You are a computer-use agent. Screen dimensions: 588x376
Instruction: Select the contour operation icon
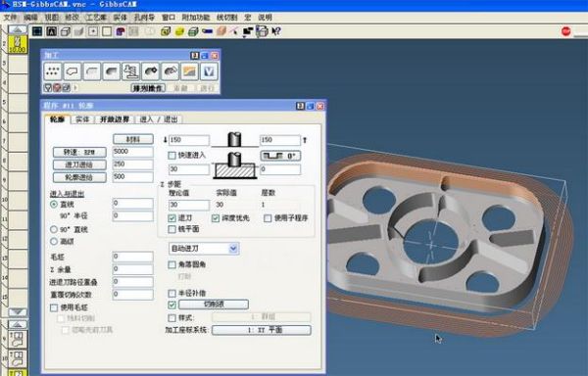tap(73, 71)
